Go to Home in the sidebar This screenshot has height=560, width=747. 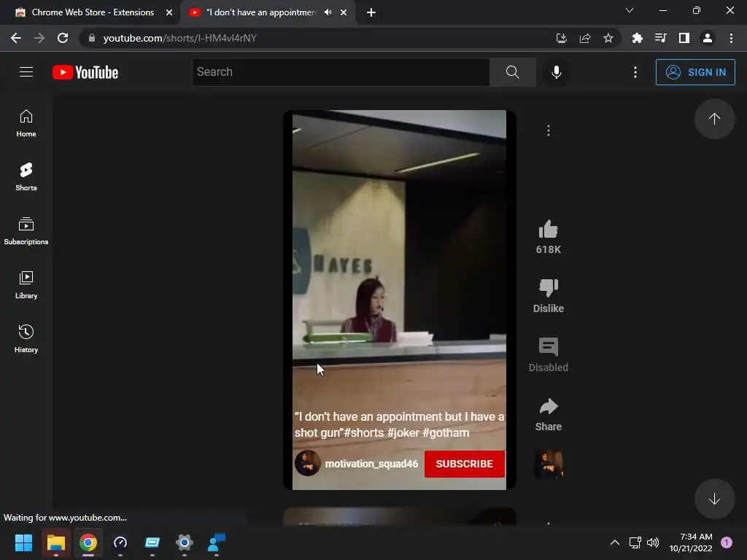26,123
